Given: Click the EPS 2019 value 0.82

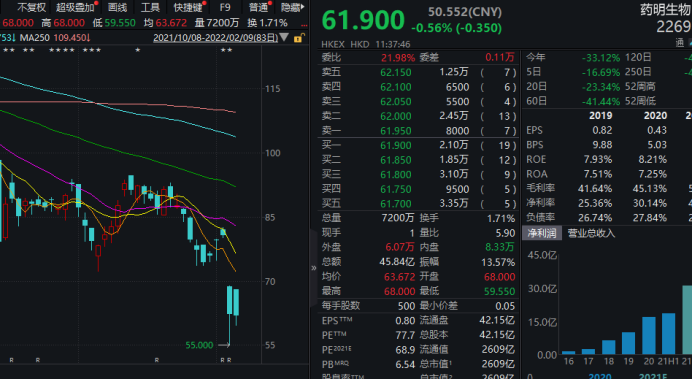Looking at the screenshot, I should coord(602,130).
